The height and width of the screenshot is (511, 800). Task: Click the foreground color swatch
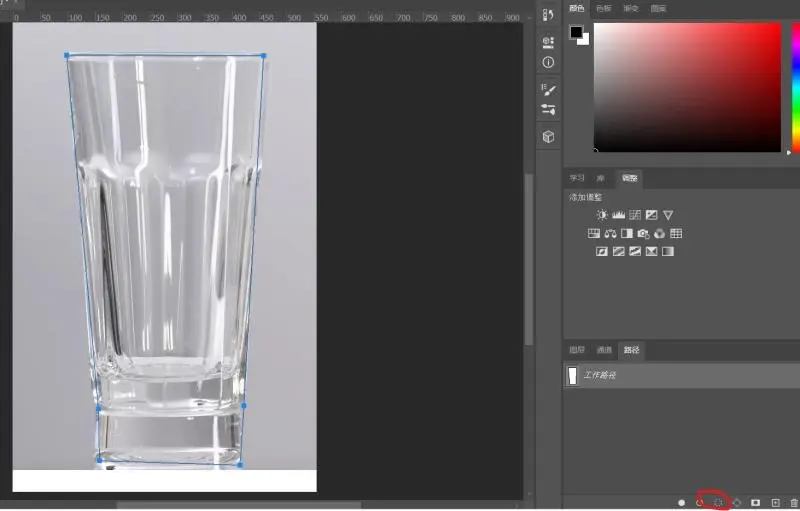pyautogui.click(x=576, y=32)
